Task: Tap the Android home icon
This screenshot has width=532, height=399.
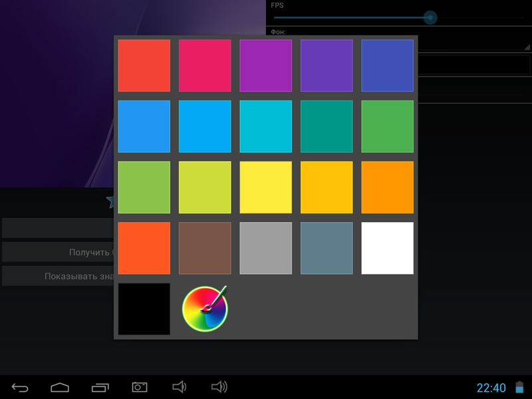Action: tap(60, 387)
